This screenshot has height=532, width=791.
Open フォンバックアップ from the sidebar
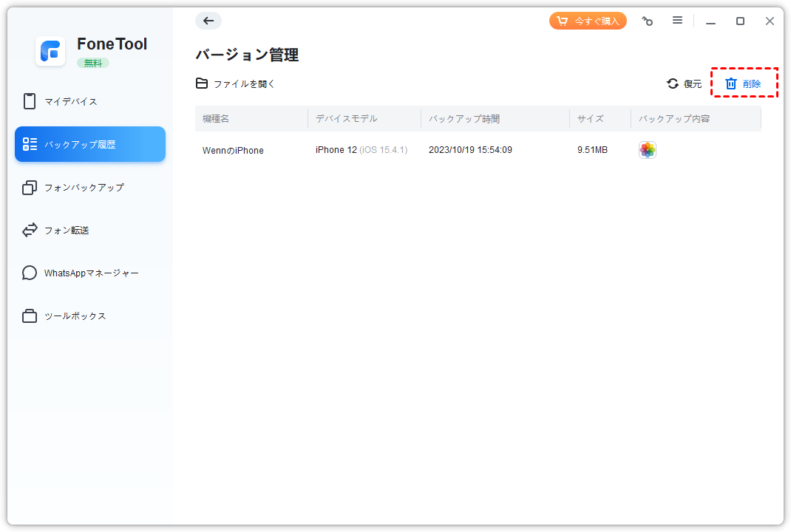click(x=84, y=188)
